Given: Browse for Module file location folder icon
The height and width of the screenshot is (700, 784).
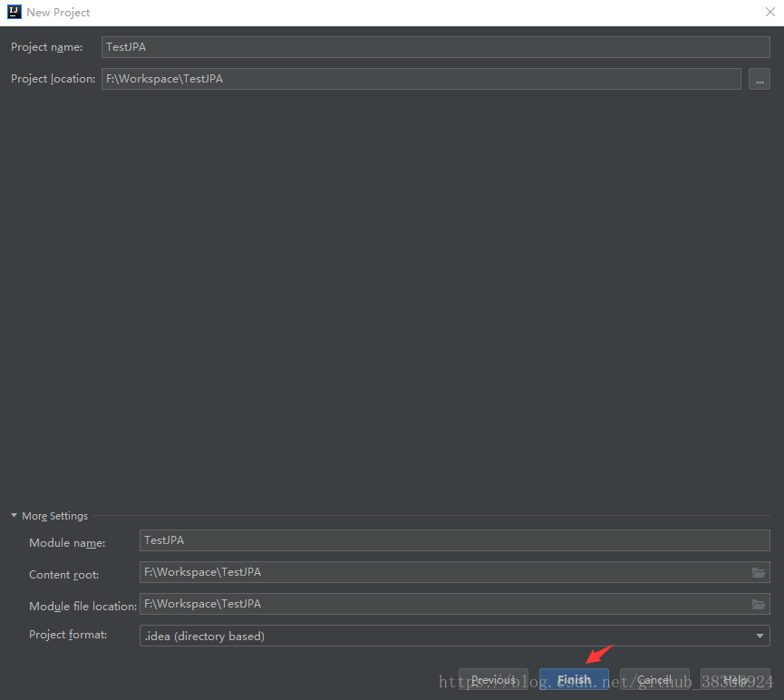Looking at the screenshot, I should [759, 605].
